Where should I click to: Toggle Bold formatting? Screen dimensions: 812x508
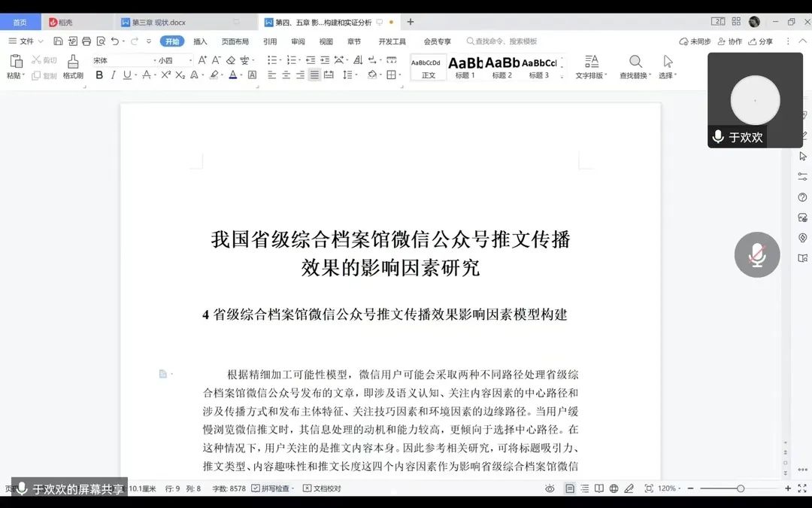(x=99, y=75)
